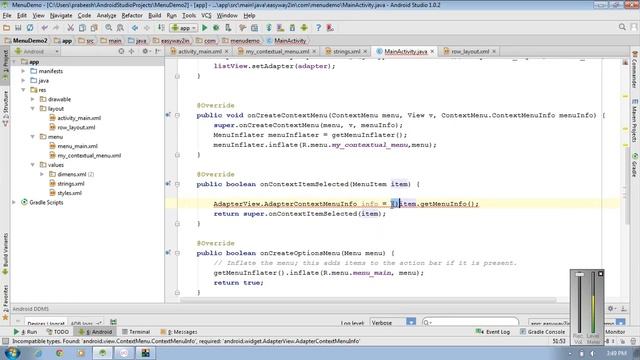Click the Help question mark icon

318,28
